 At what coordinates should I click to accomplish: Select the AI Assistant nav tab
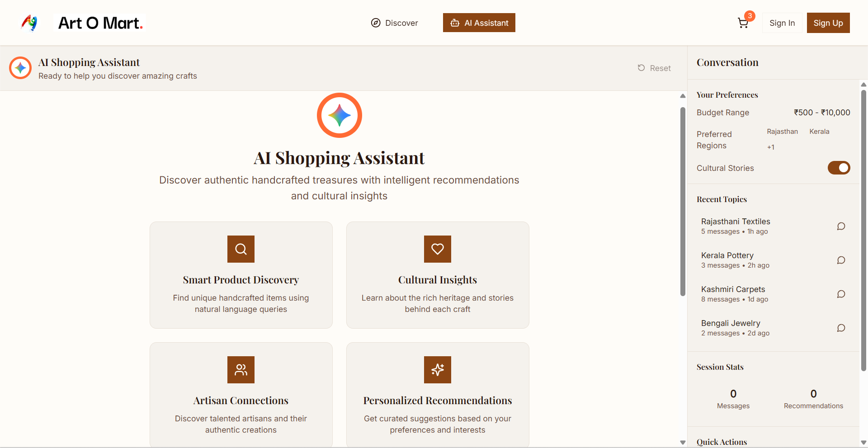pos(479,23)
